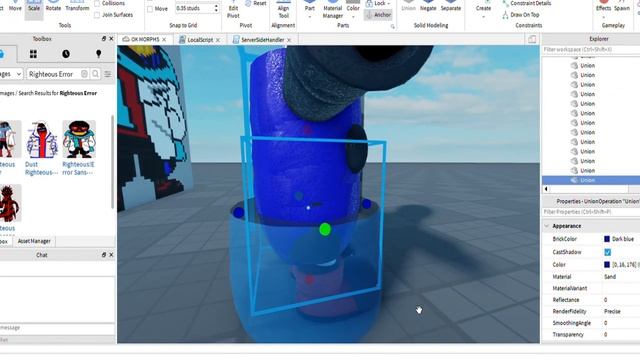The width and height of the screenshot is (640, 360).
Task: Open Toolbox recent clock tab
Action: [x=66, y=54]
